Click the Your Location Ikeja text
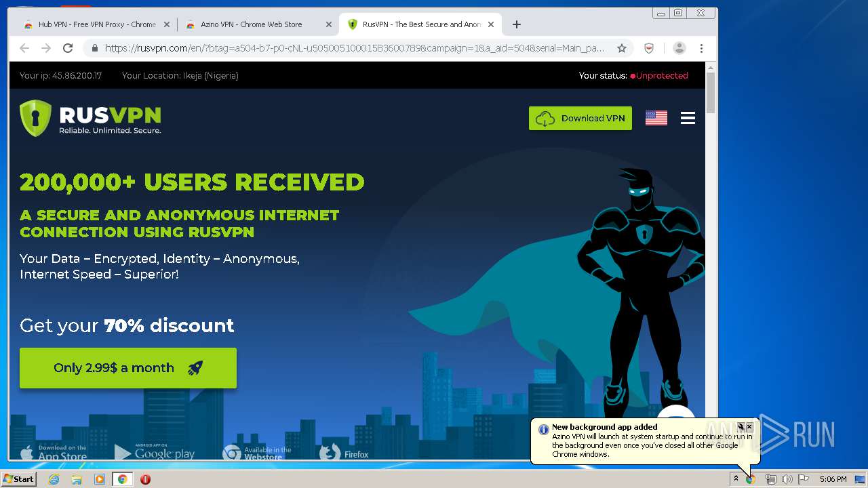Image resolution: width=868 pixels, height=488 pixels. pos(180,76)
